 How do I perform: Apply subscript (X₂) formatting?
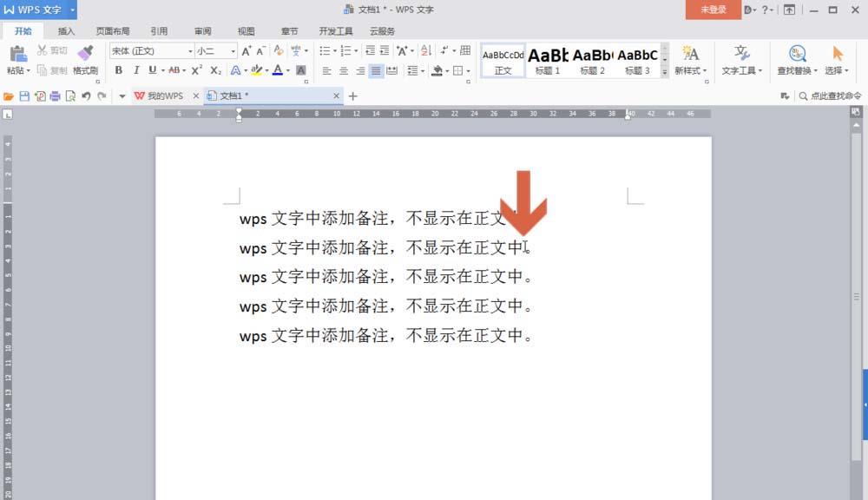[x=214, y=70]
